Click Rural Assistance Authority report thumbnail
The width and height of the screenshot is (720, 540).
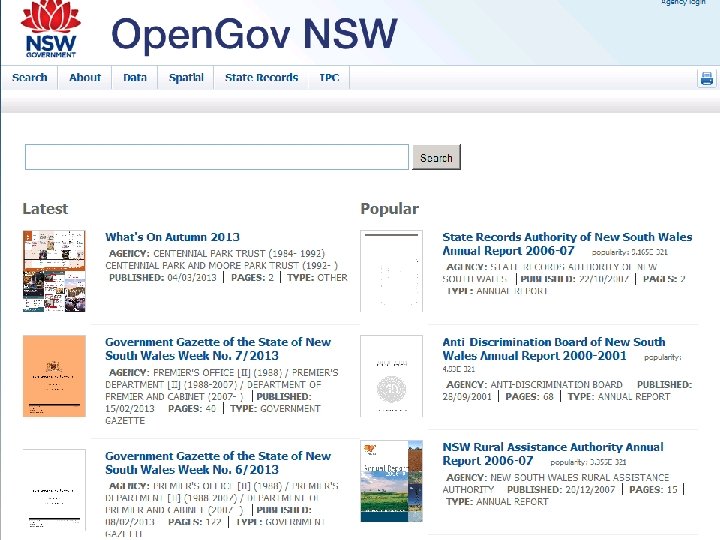(x=391, y=481)
